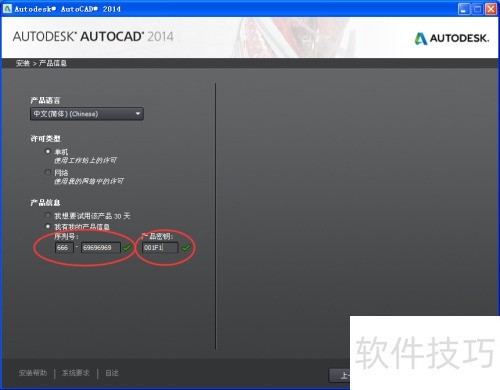Minimize the AutoCAD 2014 installer window

[464, 9]
